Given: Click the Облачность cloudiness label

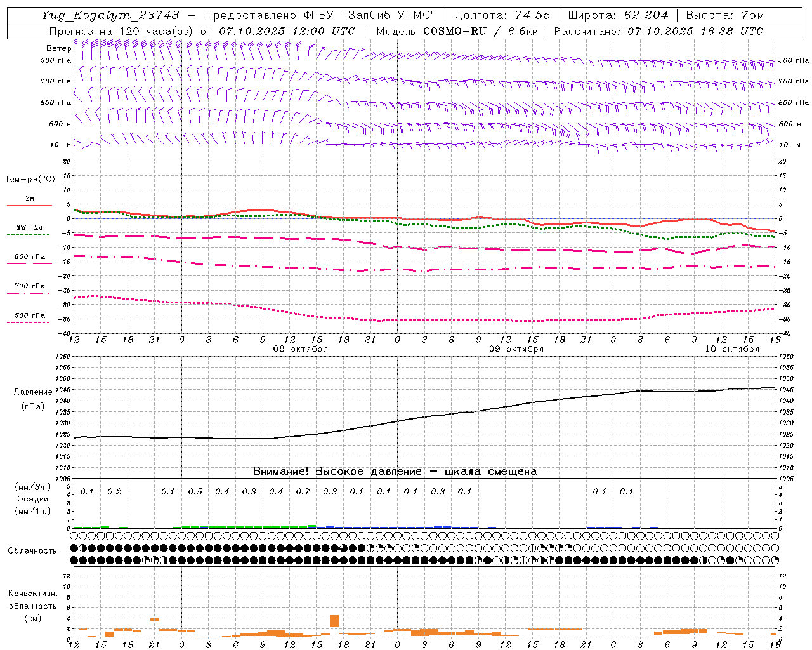Looking at the screenshot, I should 32,551.
